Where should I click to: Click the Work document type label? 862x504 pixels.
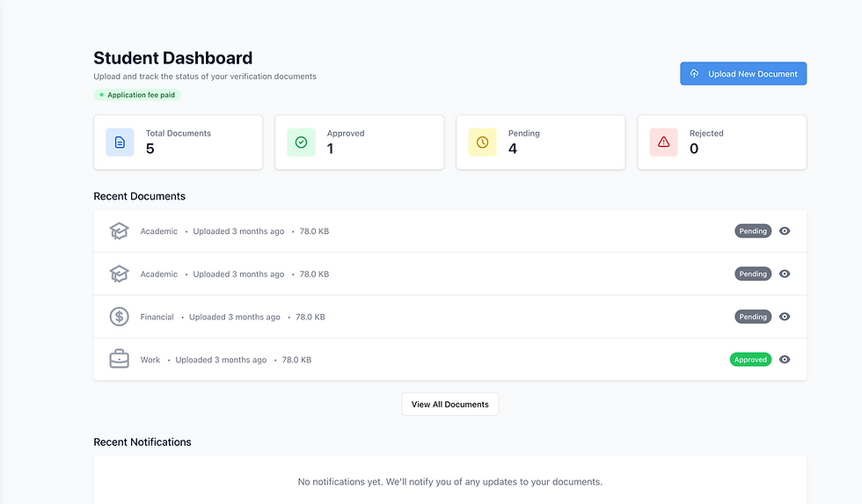click(150, 360)
